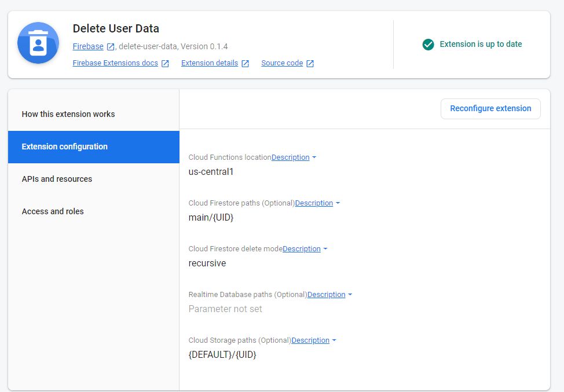564x392 pixels.
Task: Click the Cloud Functions location label
Action: point(230,157)
